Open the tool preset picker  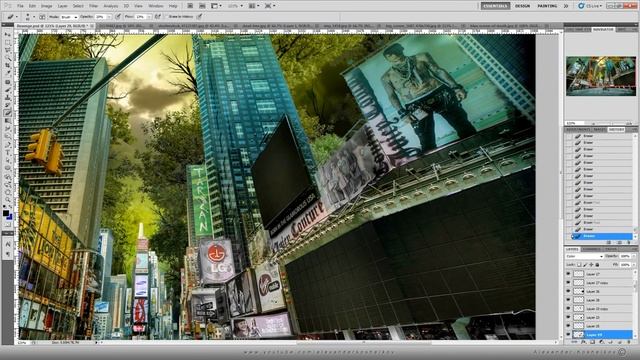pos(11,17)
